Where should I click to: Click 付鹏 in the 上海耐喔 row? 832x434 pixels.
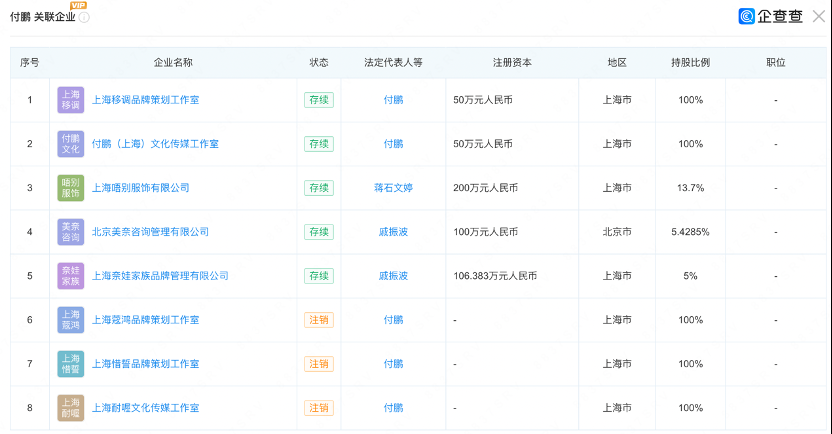tap(393, 408)
